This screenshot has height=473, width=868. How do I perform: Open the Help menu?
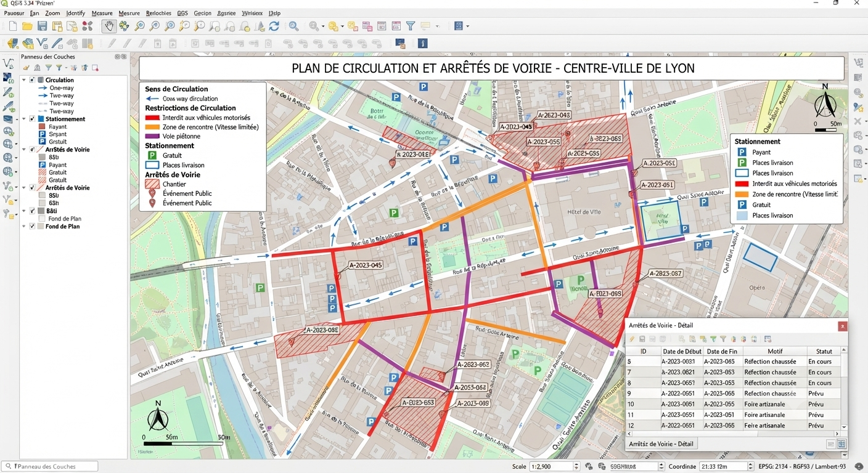point(275,13)
